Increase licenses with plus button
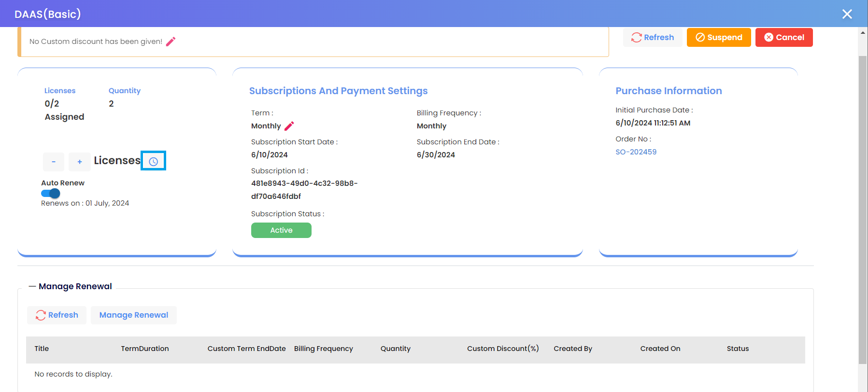The width and height of the screenshot is (868, 392). click(80, 162)
